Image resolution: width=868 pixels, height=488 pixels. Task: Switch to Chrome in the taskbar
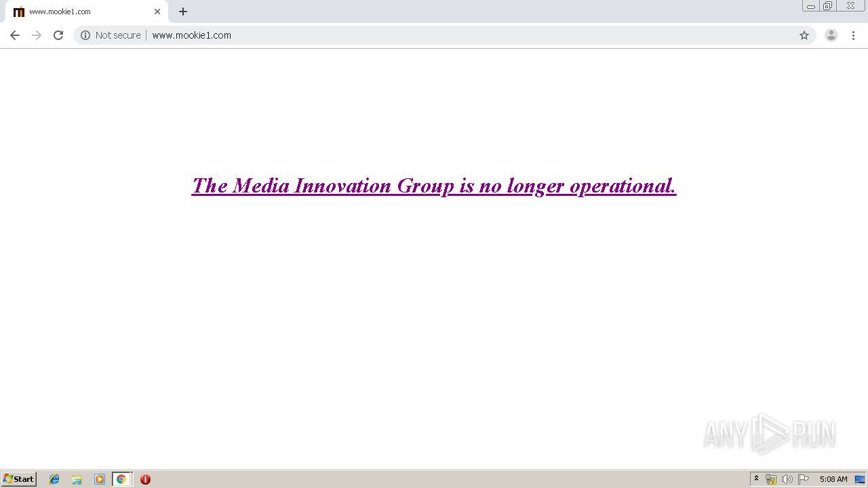click(x=121, y=479)
